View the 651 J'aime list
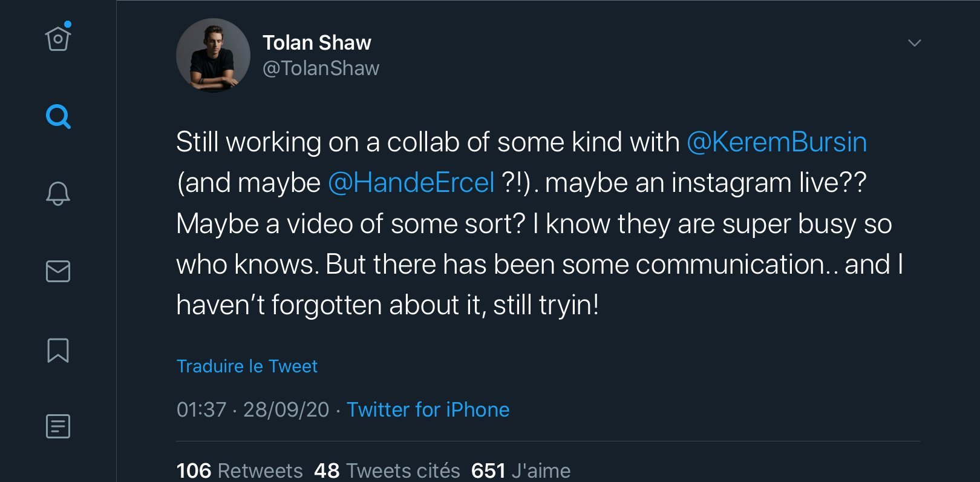Image resolution: width=980 pixels, height=482 pixels. 521,470
